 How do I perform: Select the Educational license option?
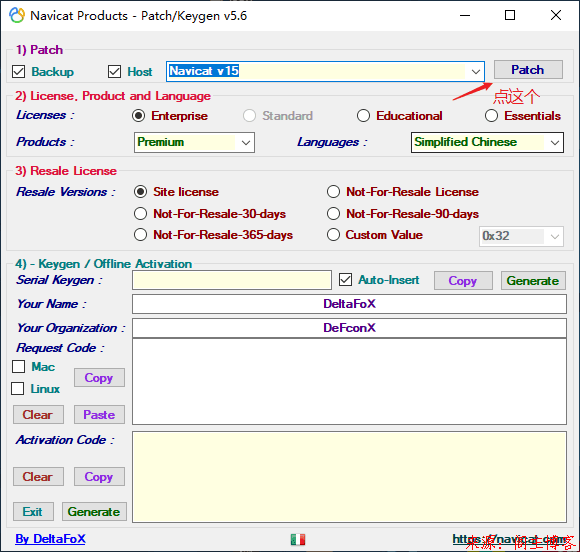[x=363, y=116]
